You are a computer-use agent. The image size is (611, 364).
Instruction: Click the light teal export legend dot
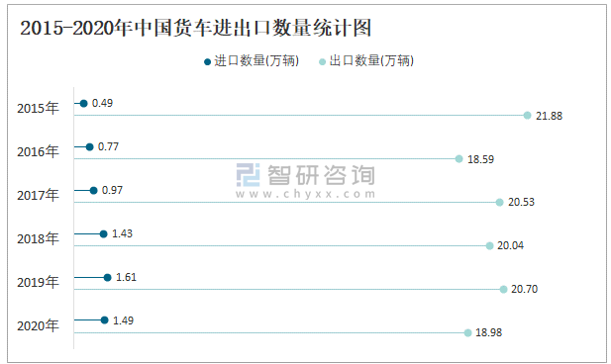pos(322,62)
